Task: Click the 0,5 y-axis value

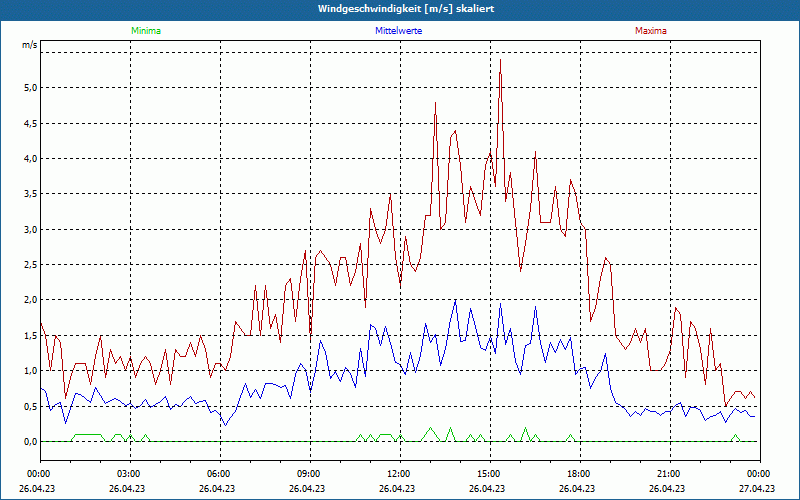Action: tap(31, 407)
